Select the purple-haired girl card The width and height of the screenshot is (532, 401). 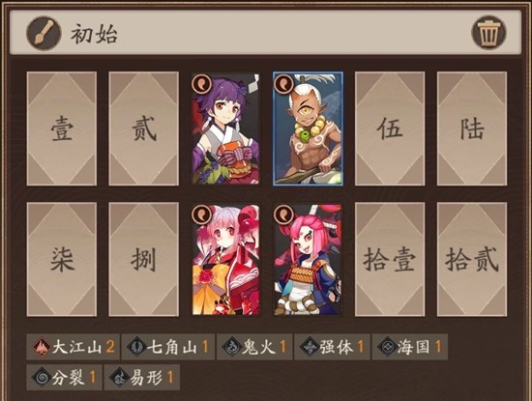tap(225, 129)
